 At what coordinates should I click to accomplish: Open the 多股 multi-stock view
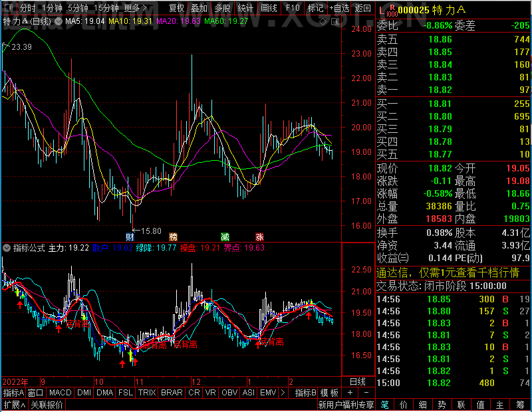(x=222, y=7)
